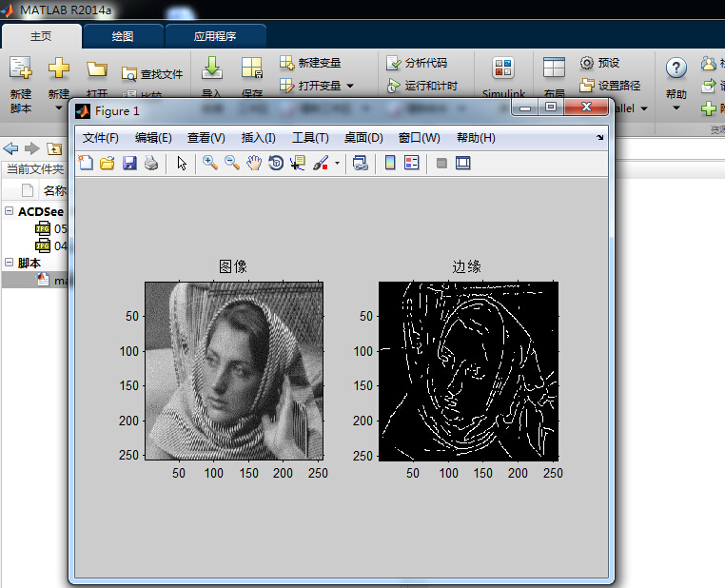
Task: Click the 边缘 edge-detection subplot
Action: (468, 371)
